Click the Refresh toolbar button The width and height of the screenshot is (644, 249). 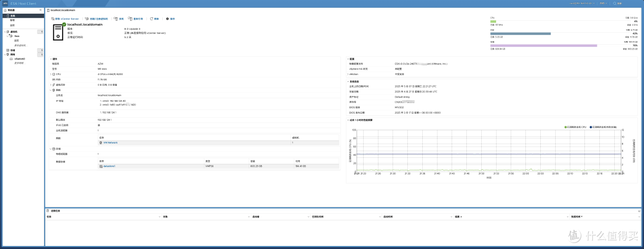[155, 19]
